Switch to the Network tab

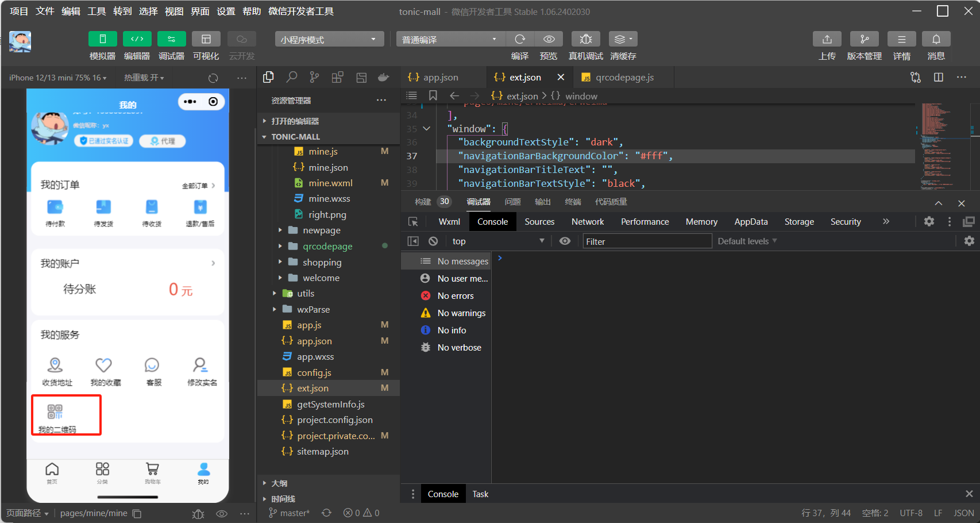587,222
